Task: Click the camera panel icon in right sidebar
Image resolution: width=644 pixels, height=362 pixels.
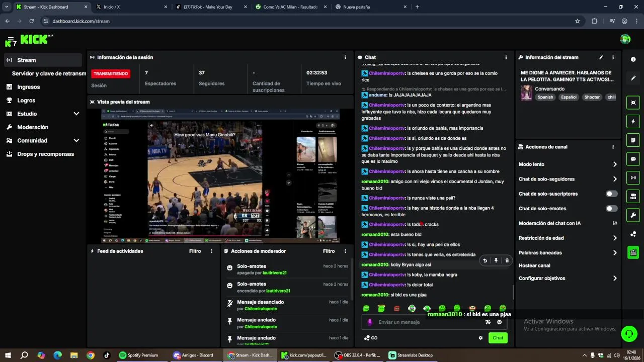Action: 633,196
